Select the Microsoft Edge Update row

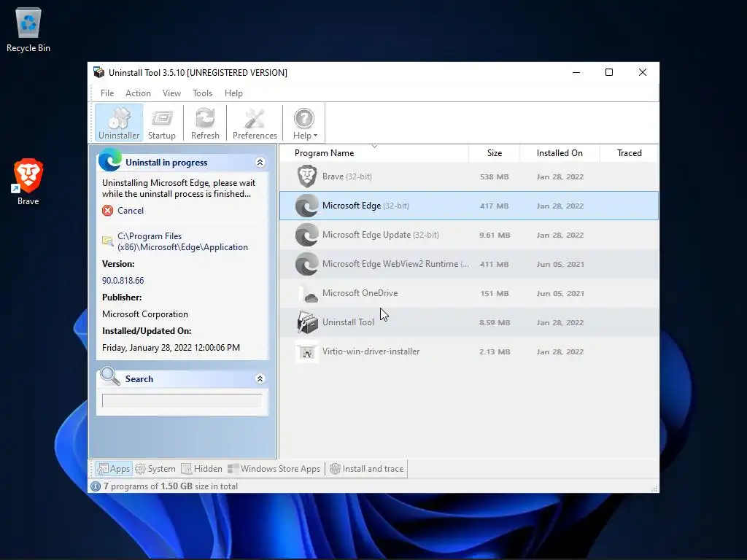click(x=469, y=235)
